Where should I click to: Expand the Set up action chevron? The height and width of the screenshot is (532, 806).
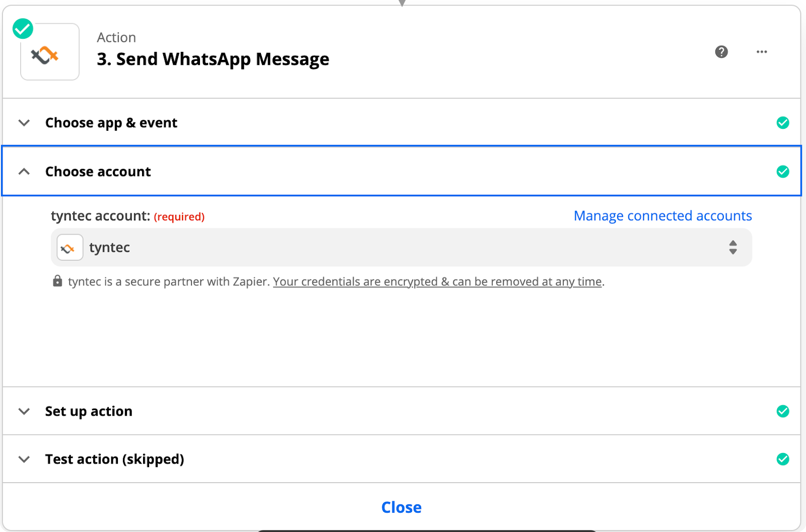click(24, 411)
